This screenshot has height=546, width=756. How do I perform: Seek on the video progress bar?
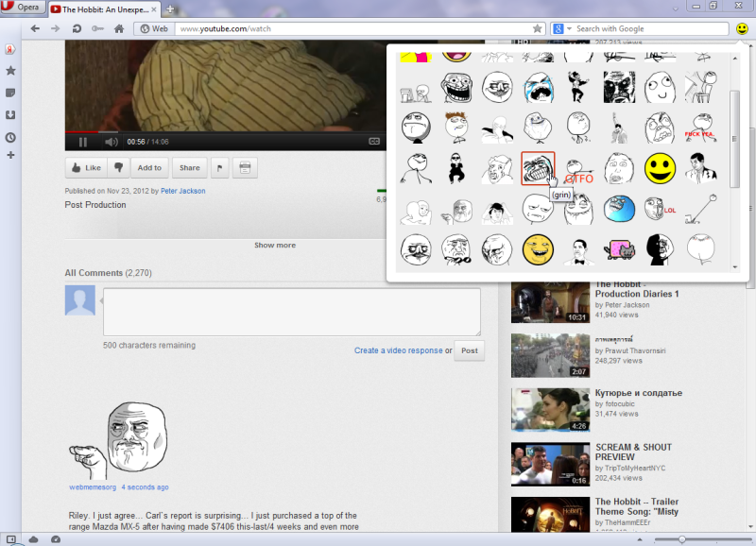(x=225, y=131)
